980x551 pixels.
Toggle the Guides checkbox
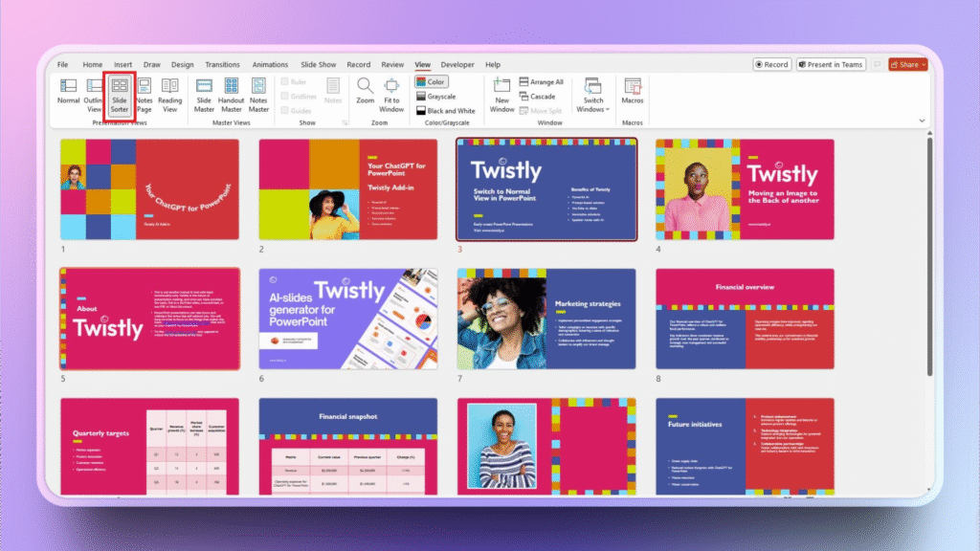pyautogui.click(x=285, y=111)
